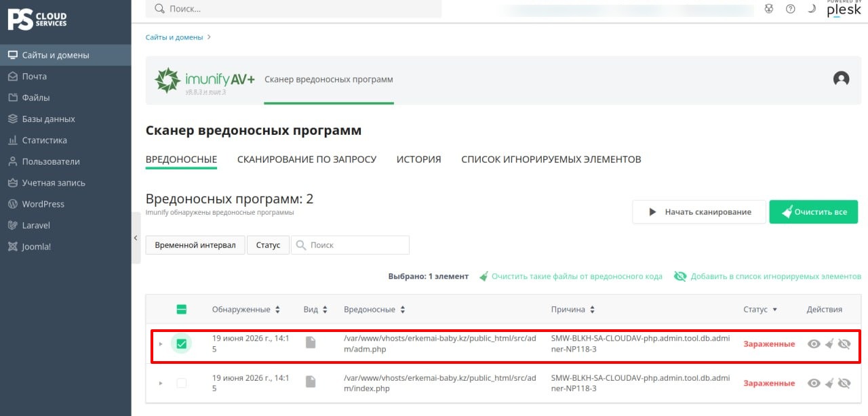Screen dimensions: 868x416
Task: Follow the Сайты и домены breadcrumb link
Action: [x=174, y=37]
